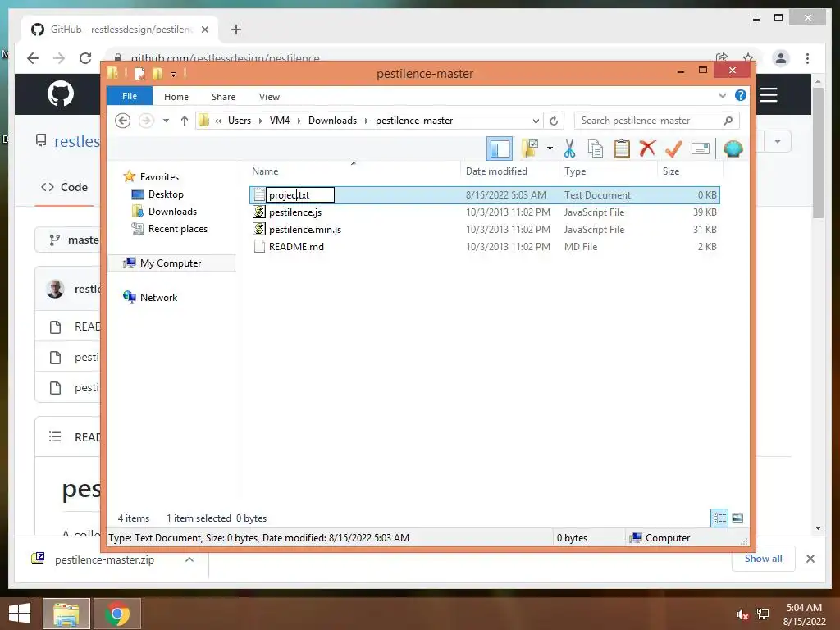Click inside the filename rename text box
The width and height of the screenshot is (840, 630).
click(x=300, y=195)
